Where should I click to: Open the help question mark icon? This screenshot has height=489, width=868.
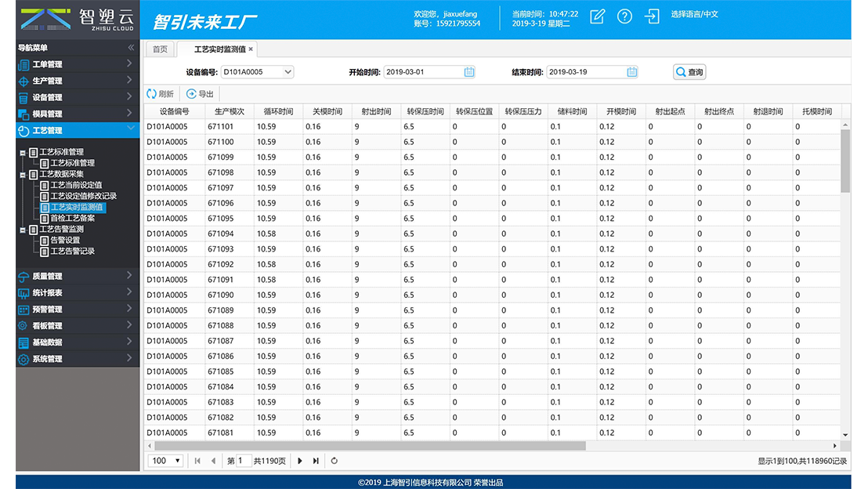click(x=624, y=16)
